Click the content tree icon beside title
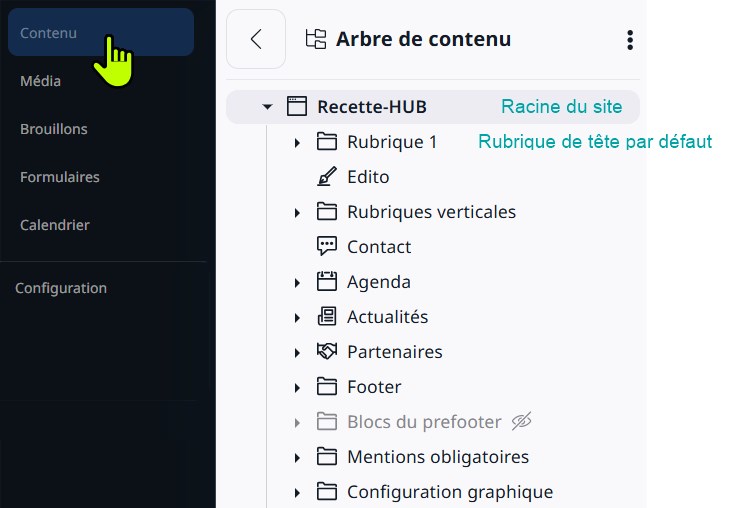This screenshot has width=753, height=508. pyautogui.click(x=316, y=39)
